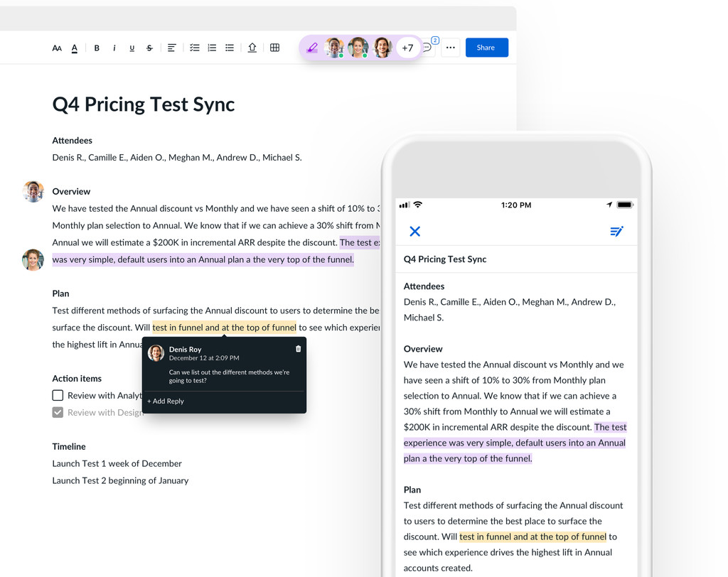This screenshot has height=577, width=728.
Task: Click the avatar beside the Overview heading
Action: (33, 191)
